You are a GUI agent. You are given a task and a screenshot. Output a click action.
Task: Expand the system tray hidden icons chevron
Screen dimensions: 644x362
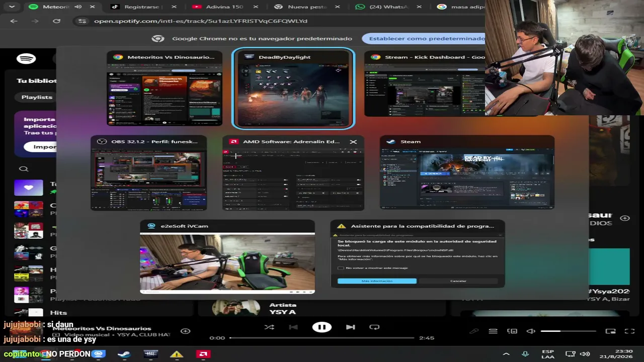click(506, 354)
